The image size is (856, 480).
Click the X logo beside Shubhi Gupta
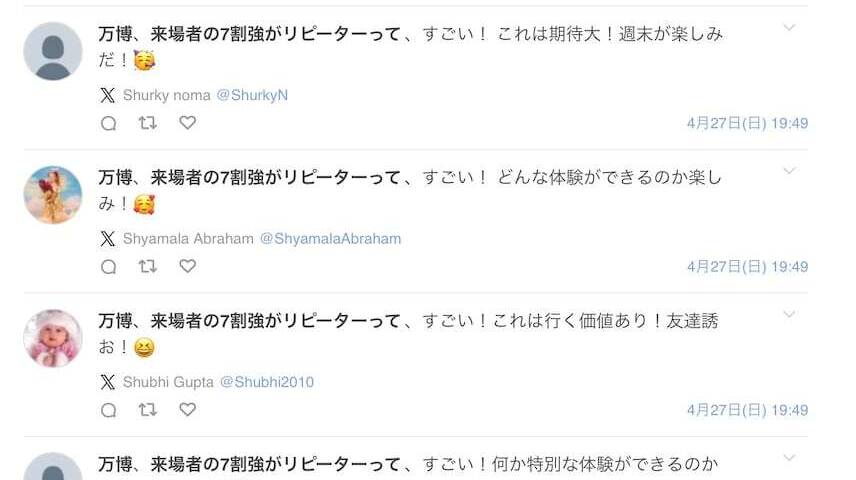click(108, 382)
